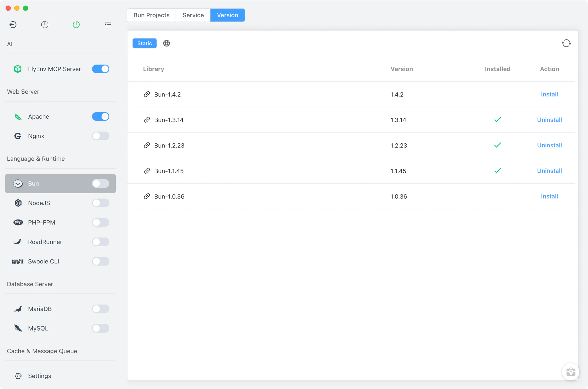Uninstall Bun-1.3.14

[549, 120]
